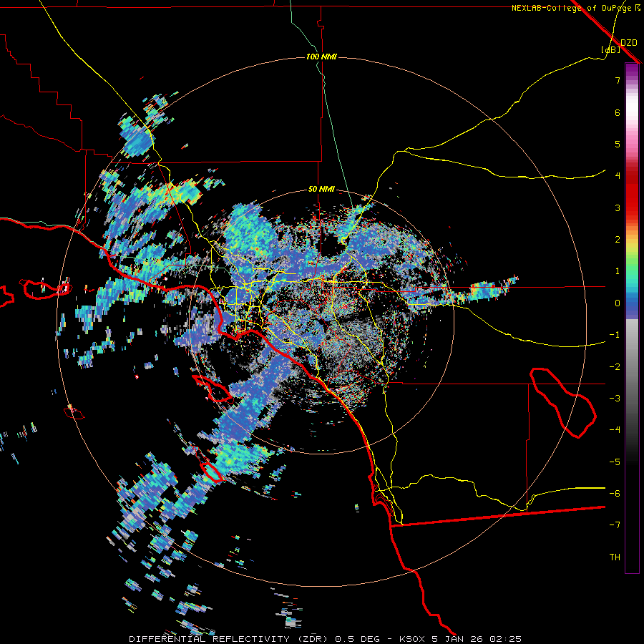Click the 0 value on color scale

(x=618, y=303)
